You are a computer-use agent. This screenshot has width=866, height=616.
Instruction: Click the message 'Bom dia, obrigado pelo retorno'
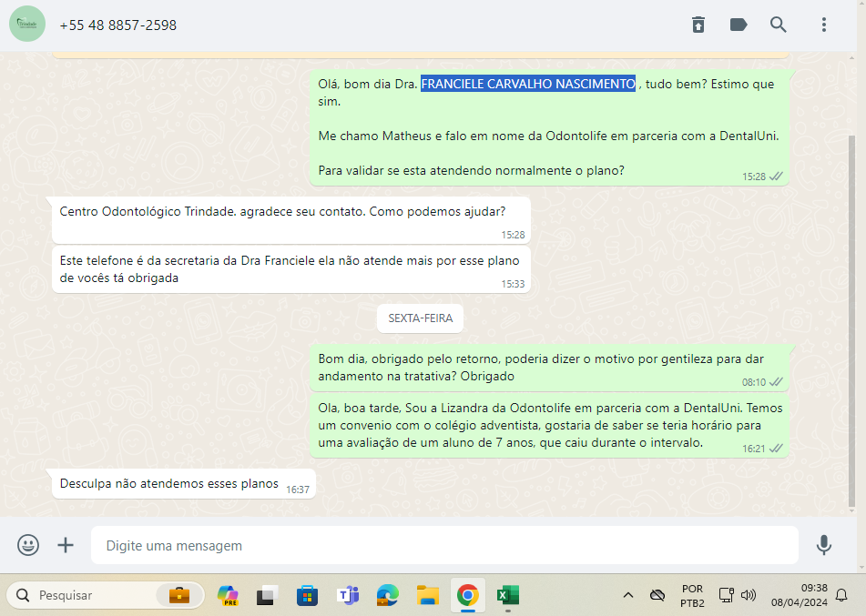[x=549, y=368]
